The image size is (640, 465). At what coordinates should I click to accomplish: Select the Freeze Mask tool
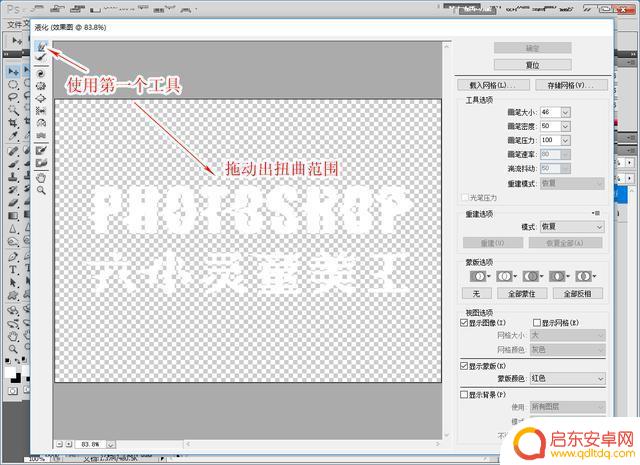pos(41,151)
